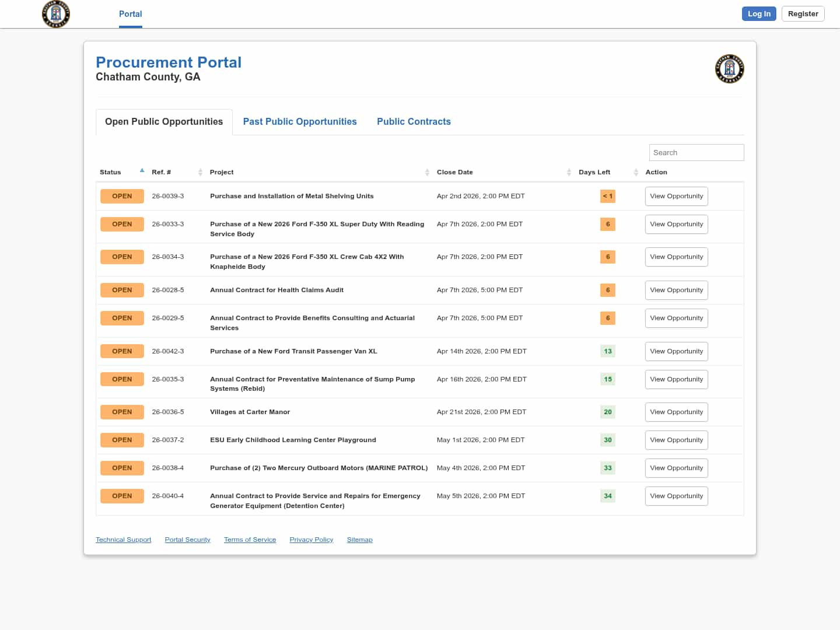Open the Privacy Policy footer link
Viewport: 840px width, 630px height.
pos(311,540)
